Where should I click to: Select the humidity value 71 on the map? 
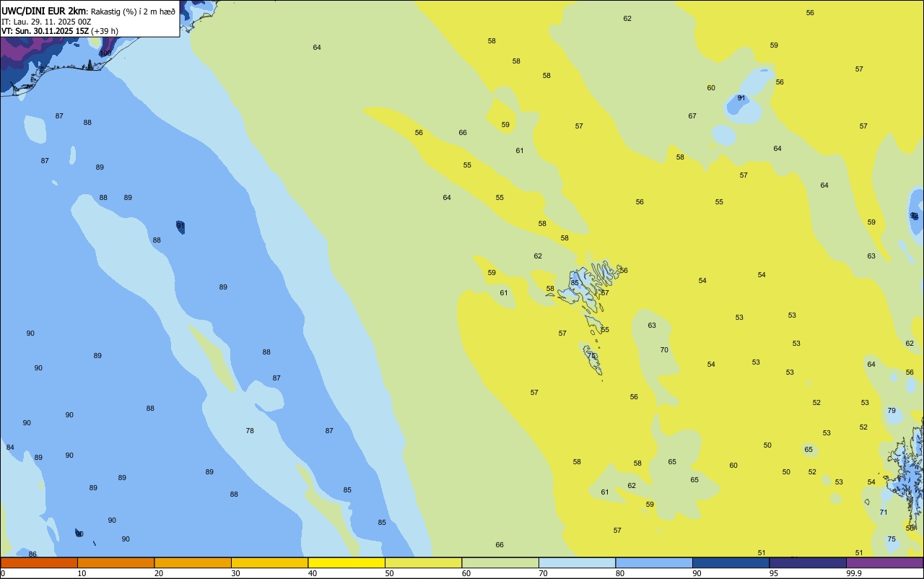click(x=884, y=512)
